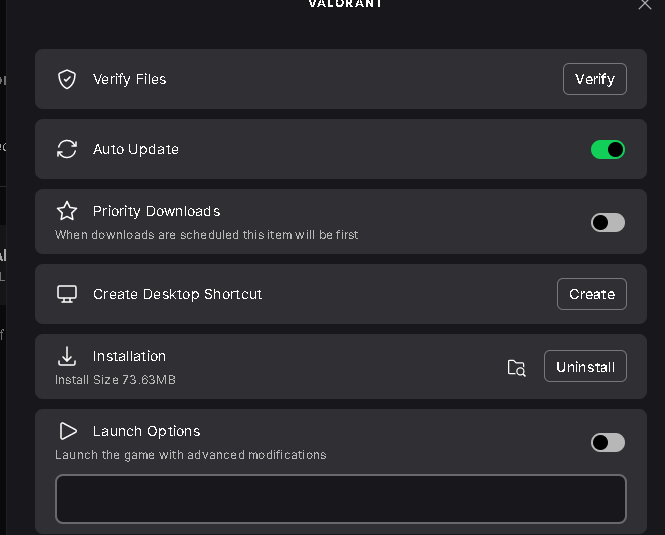The height and width of the screenshot is (535, 665).
Task: Click the Verify Files shield icon
Action: [x=67, y=79]
